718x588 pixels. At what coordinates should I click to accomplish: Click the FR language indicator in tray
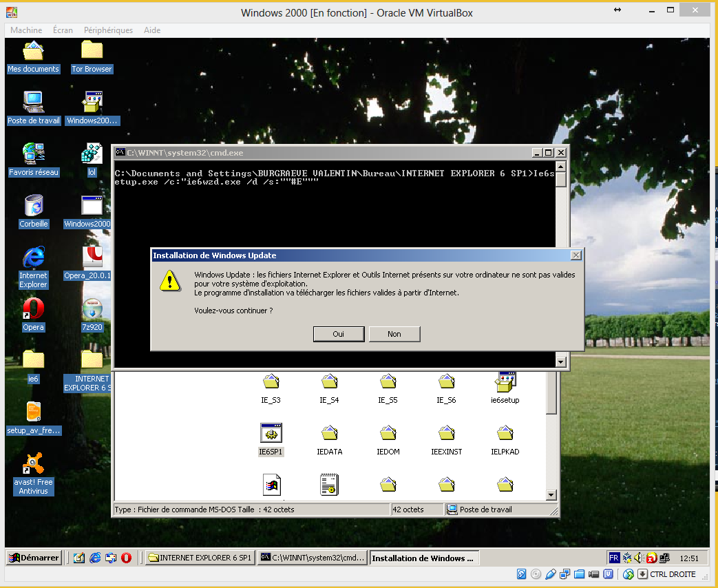pos(613,558)
